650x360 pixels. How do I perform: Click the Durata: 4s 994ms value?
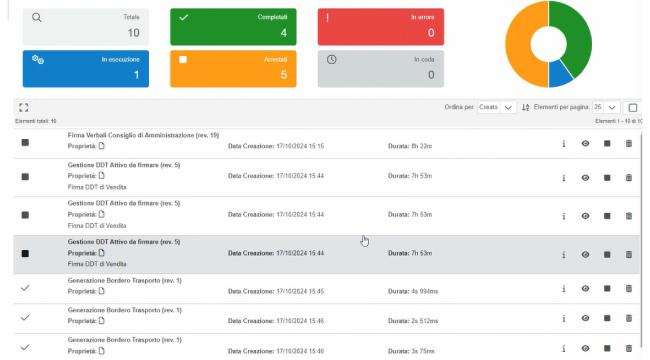[413, 291]
